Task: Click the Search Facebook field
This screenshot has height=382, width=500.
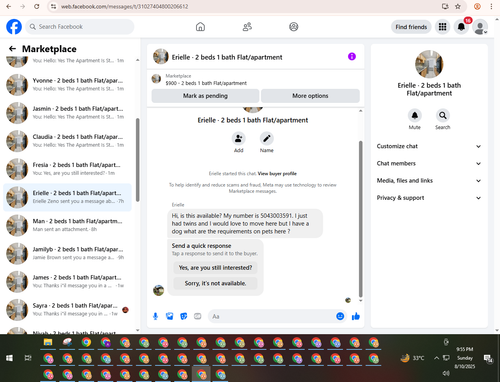Action: [x=80, y=27]
